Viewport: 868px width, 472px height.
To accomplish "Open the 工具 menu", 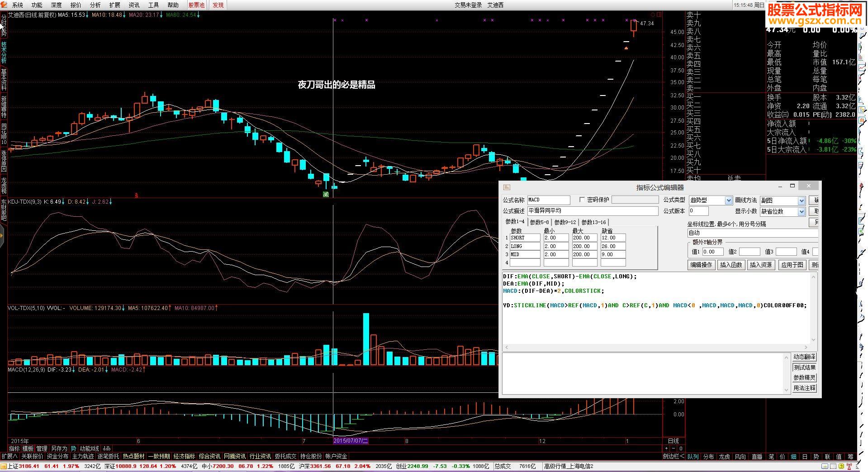I will tap(154, 5).
